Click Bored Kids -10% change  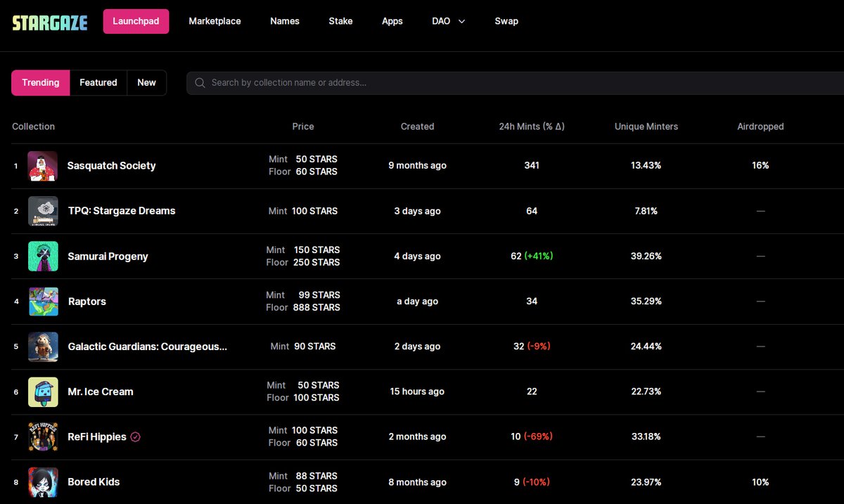[x=535, y=482]
